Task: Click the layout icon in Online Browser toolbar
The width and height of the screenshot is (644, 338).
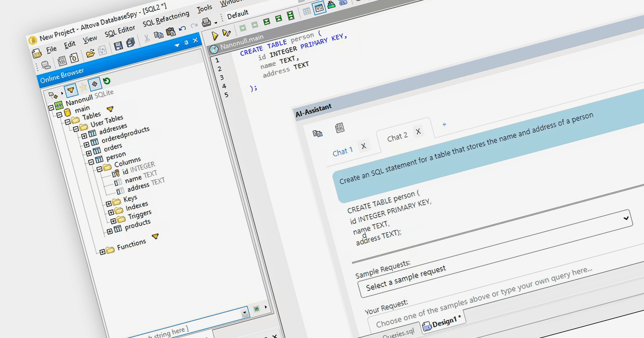Action: (x=54, y=95)
